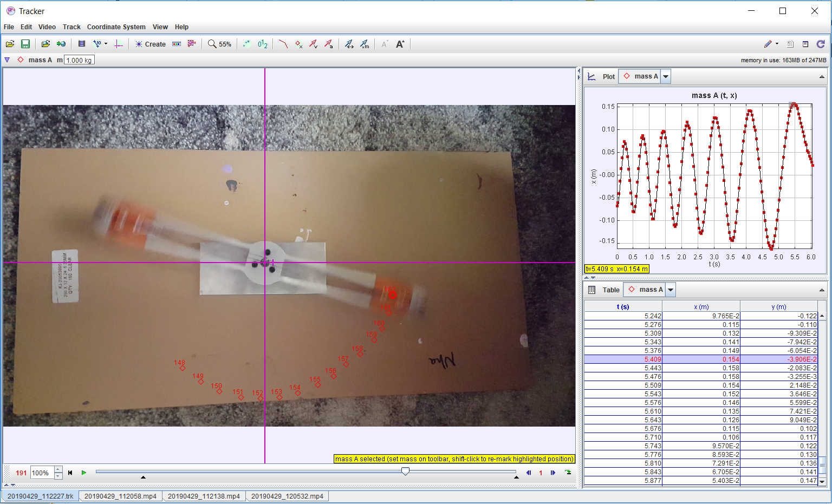
Task: Click table scrollbar down arrow
Action: coord(822,481)
